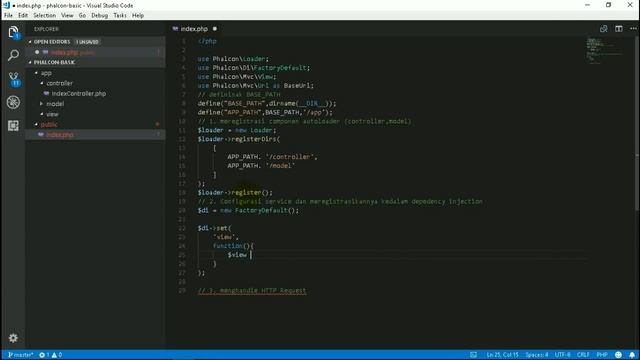Open Source Control view in activity bar
The height and width of the screenshot is (360, 640).
[13, 79]
